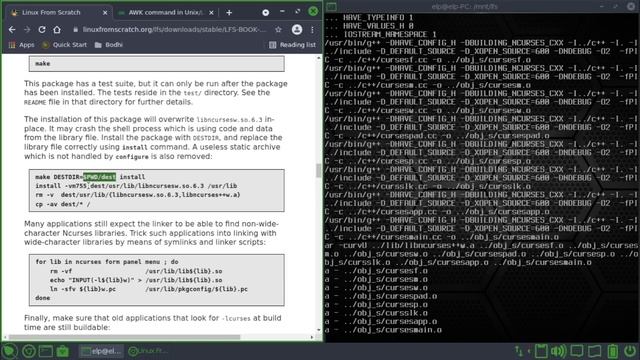Close the browser window
The height and width of the screenshot is (360, 640).
point(313,11)
